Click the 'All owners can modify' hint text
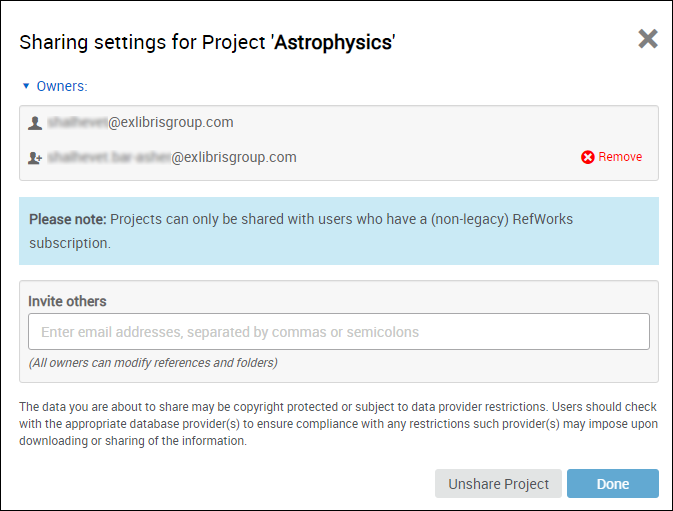 (x=153, y=363)
